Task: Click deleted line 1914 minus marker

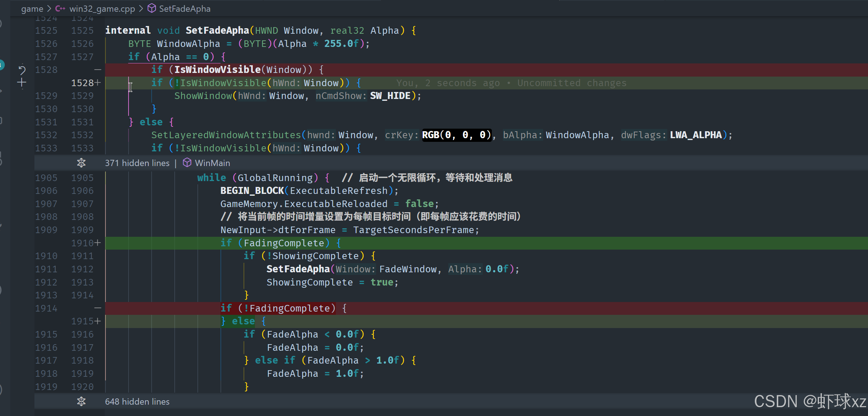Action: pos(97,308)
